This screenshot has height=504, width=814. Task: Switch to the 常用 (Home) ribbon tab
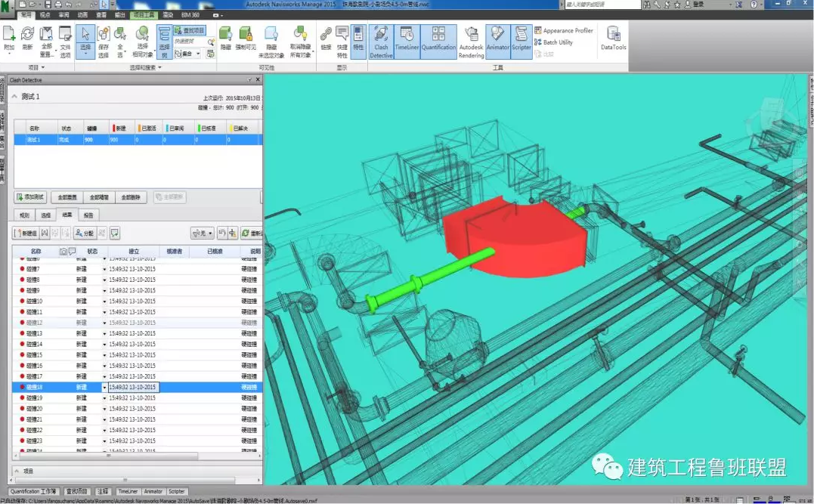tap(26, 15)
